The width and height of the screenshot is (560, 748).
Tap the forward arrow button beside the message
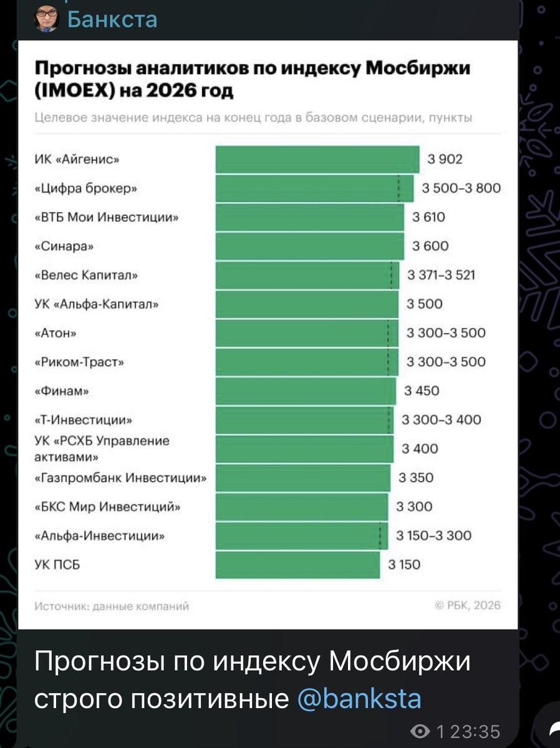click(553, 731)
